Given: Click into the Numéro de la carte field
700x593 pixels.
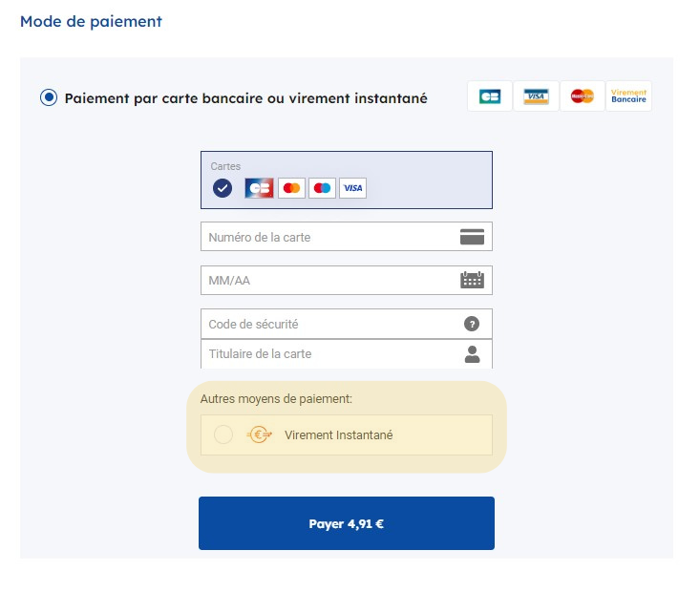Looking at the screenshot, I should coord(325,237).
